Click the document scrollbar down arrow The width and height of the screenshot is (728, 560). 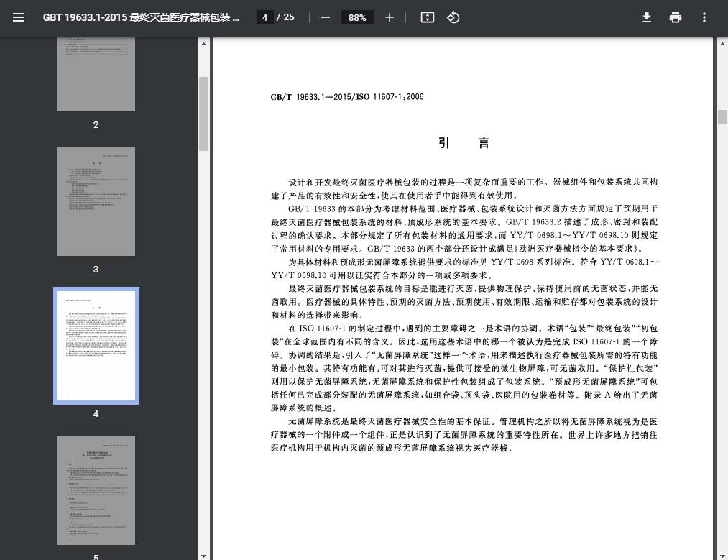click(722, 555)
